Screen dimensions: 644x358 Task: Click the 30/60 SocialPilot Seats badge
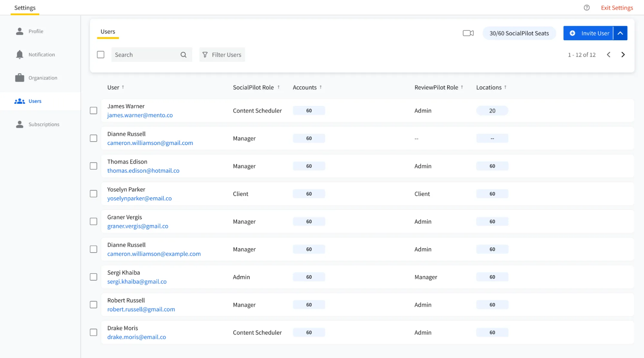(519, 33)
